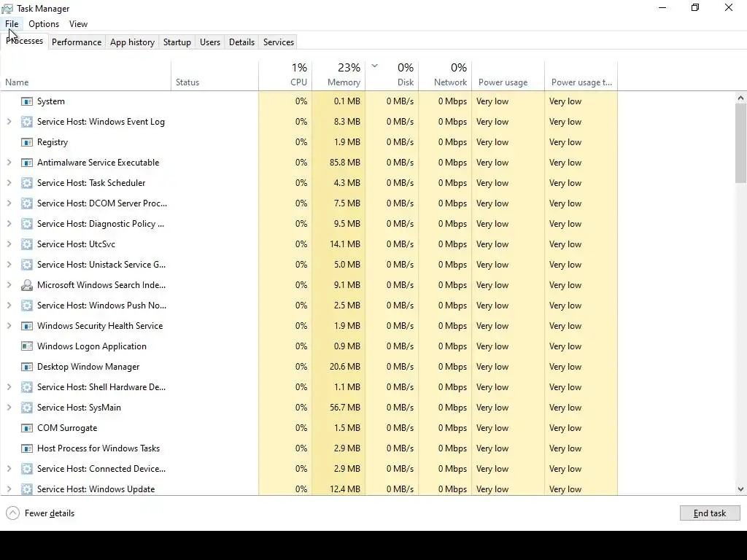The image size is (747, 560).
Task: Click the Antimalware Service Executable icon
Action: [27, 163]
